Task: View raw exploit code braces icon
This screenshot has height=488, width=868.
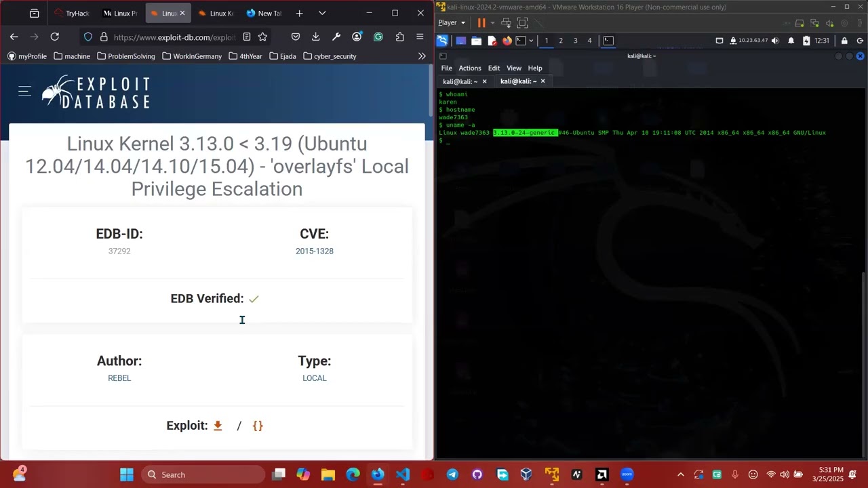Action: coord(258,426)
